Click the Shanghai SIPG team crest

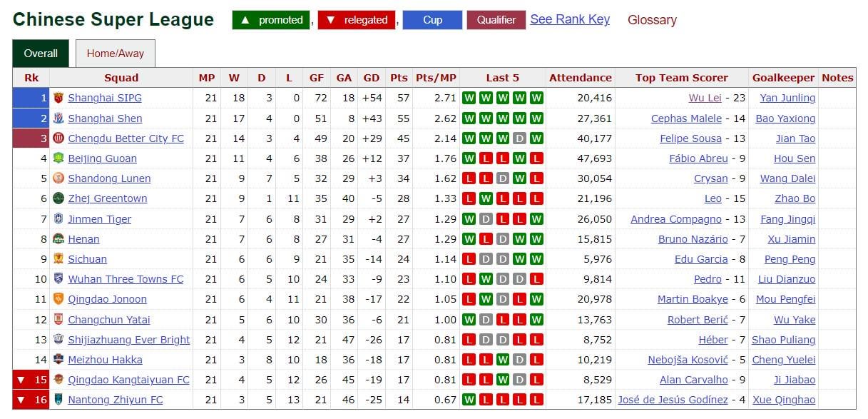pos(60,98)
